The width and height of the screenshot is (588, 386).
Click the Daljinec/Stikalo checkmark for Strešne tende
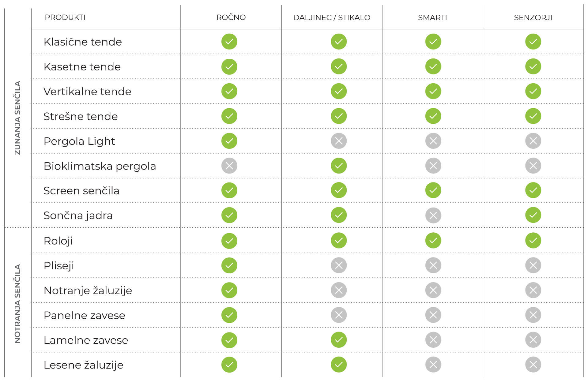pyautogui.click(x=338, y=116)
